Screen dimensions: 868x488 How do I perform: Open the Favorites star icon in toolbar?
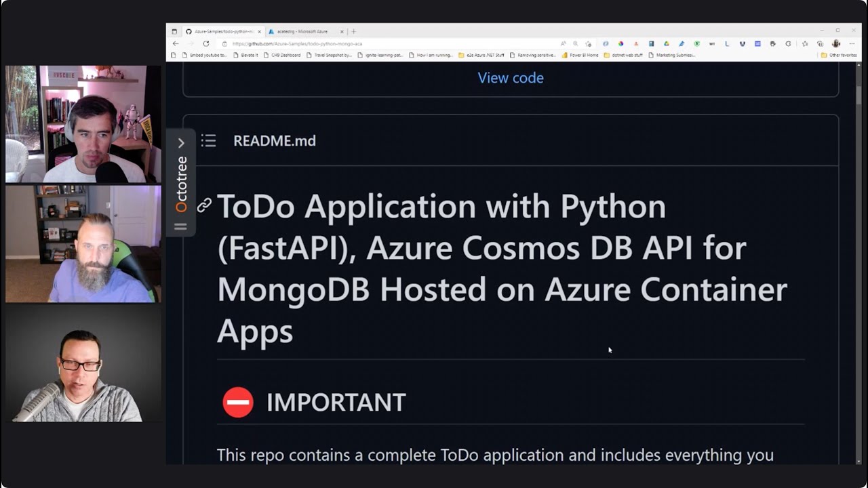(x=805, y=43)
